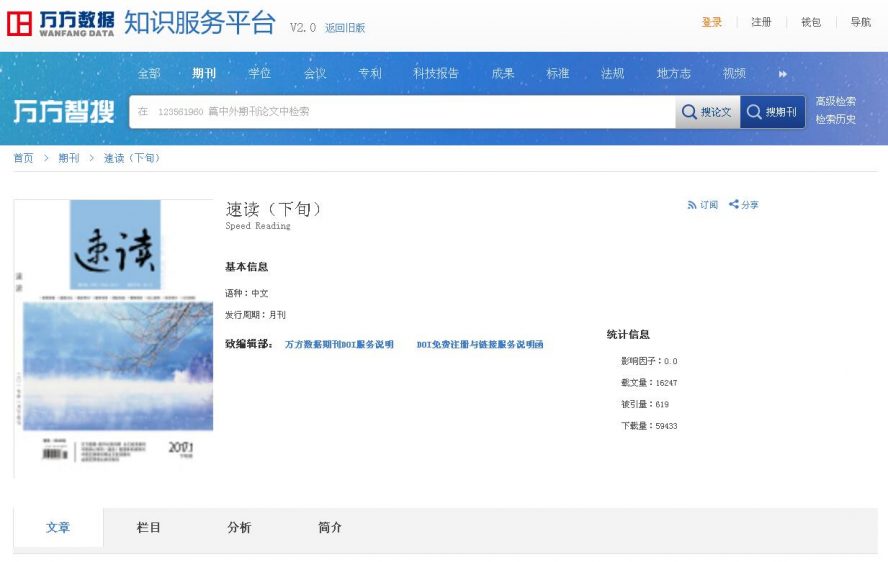
Task: Select 会议 category in search nav
Action: pyautogui.click(x=315, y=74)
